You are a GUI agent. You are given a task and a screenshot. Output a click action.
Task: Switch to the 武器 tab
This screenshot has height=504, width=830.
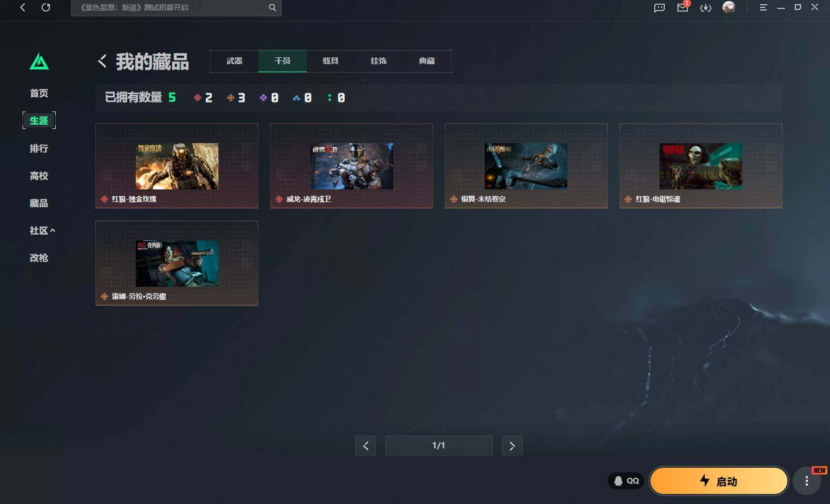pos(234,61)
